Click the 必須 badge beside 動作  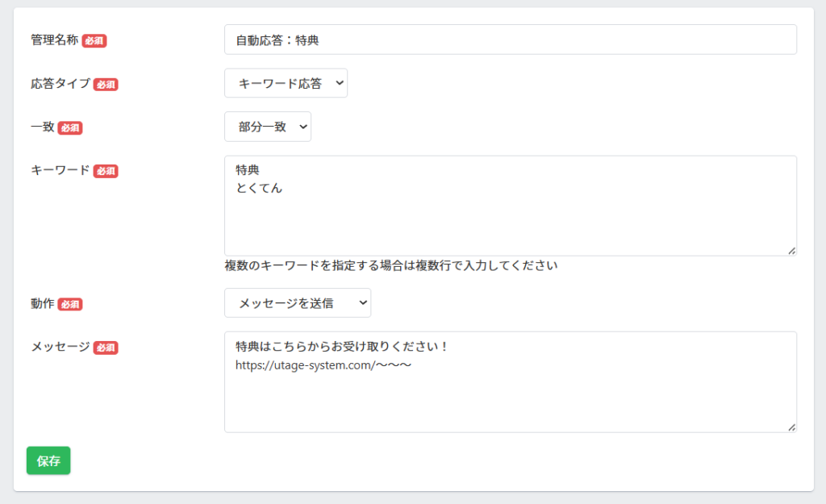pyautogui.click(x=70, y=304)
